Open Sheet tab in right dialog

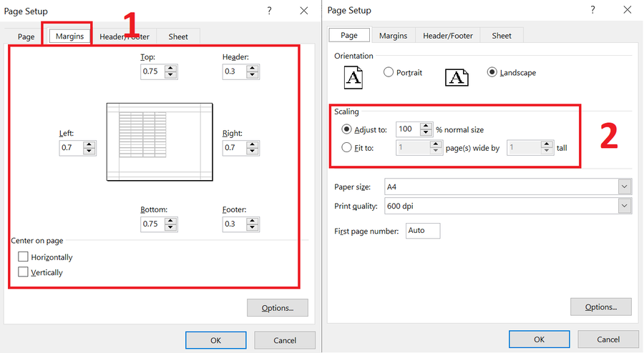click(x=502, y=36)
